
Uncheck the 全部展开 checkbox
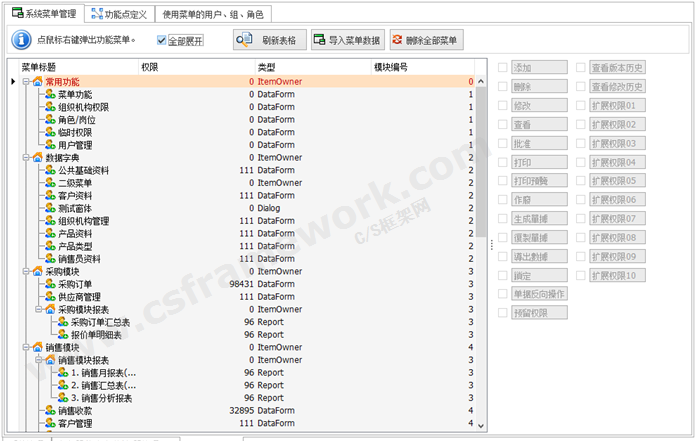pyautogui.click(x=161, y=40)
